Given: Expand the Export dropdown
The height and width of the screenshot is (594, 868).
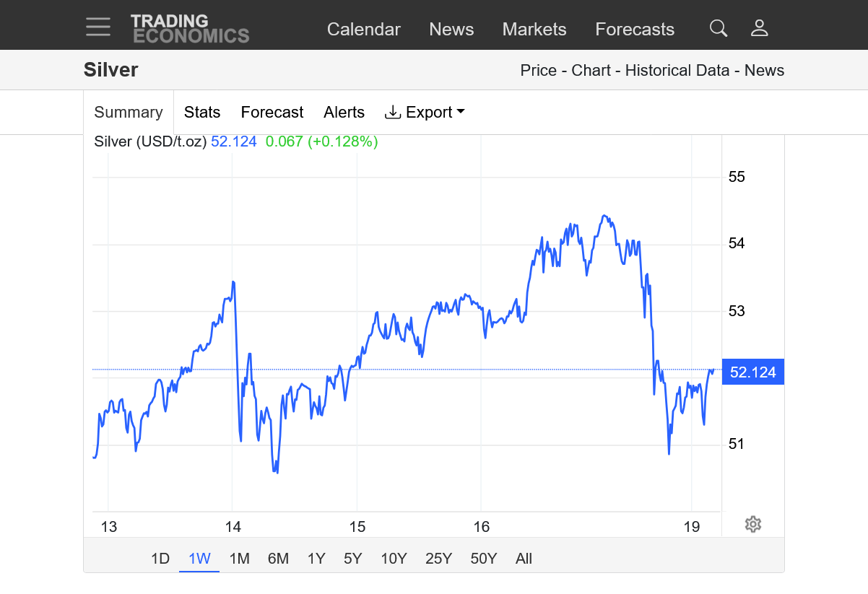Looking at the screenshot, I should click(x=425, y=113).
